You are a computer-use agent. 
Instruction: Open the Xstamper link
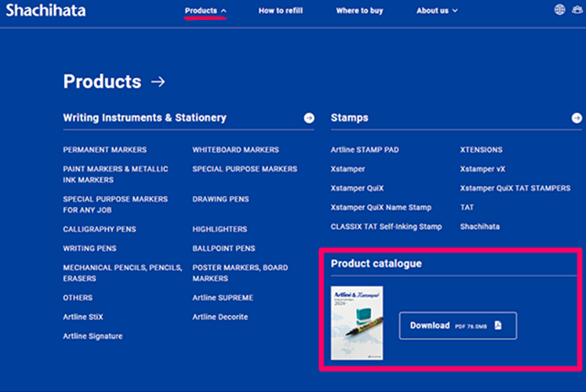pyautogui.click(x=348, y=169)
